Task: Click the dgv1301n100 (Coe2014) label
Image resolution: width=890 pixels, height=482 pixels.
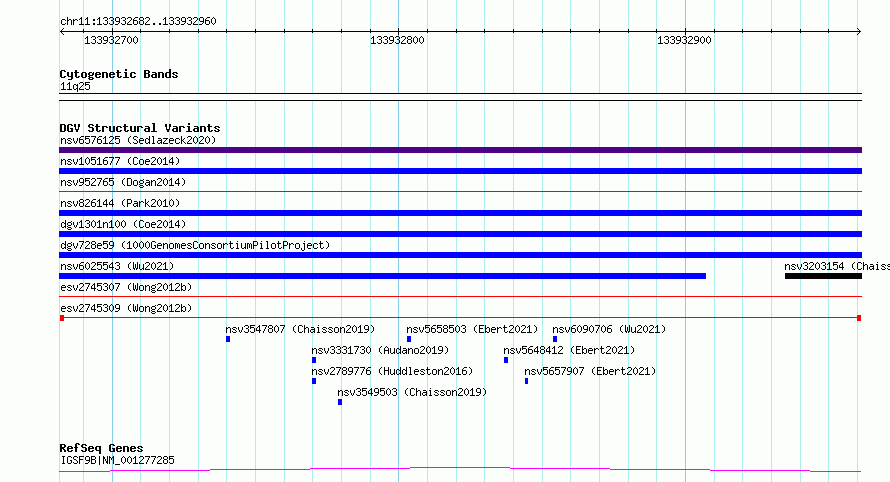Action: tap(123, 224)
